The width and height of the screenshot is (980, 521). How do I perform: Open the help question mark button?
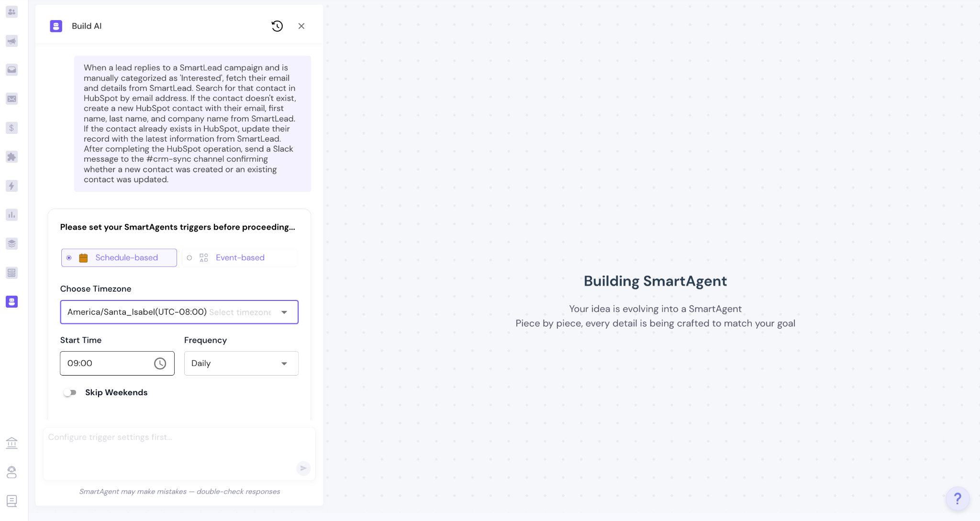coord(957,499)
